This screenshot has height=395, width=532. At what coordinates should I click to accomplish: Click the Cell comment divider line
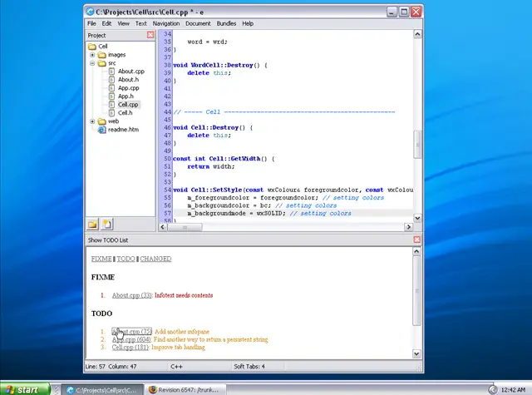coord(284,112)
